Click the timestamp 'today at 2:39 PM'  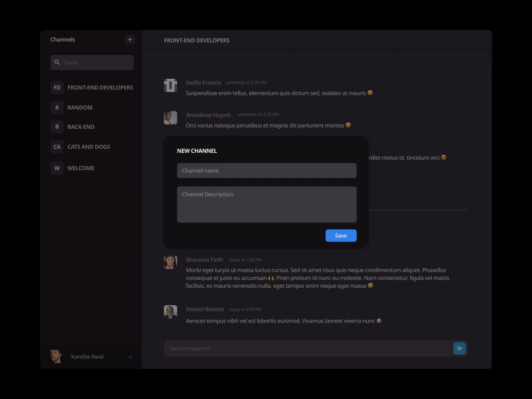245,310
